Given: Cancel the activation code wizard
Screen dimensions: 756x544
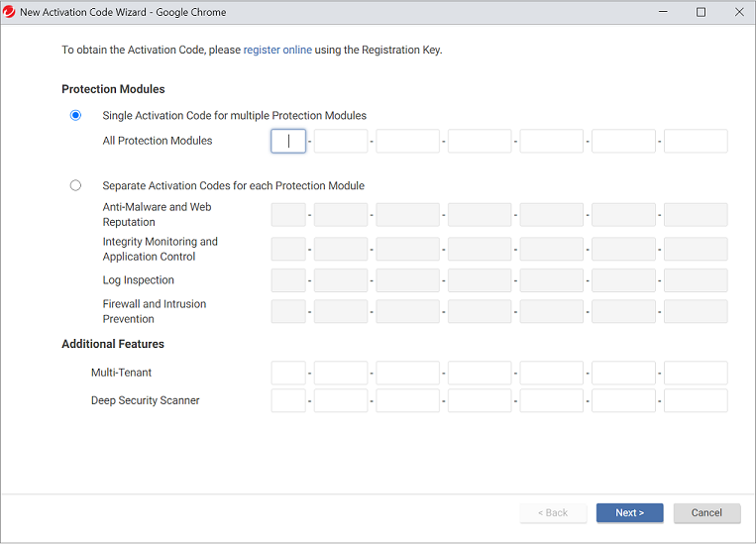Looking at the screenshot, I should (x=706, y=512).
